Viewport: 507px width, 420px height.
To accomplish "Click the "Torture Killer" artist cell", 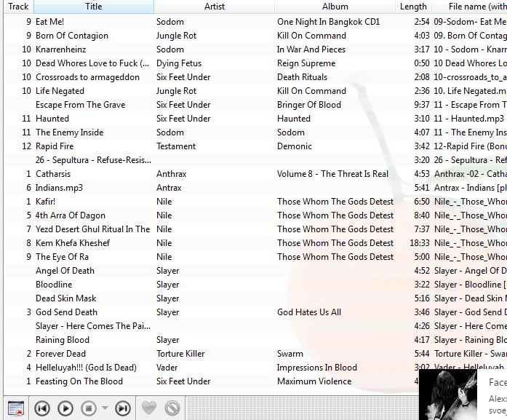I will [x=180, y=354].
